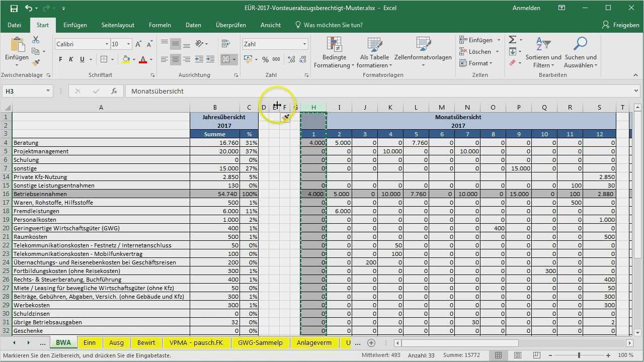Toggle merge and center cells

tap(225, 59)
